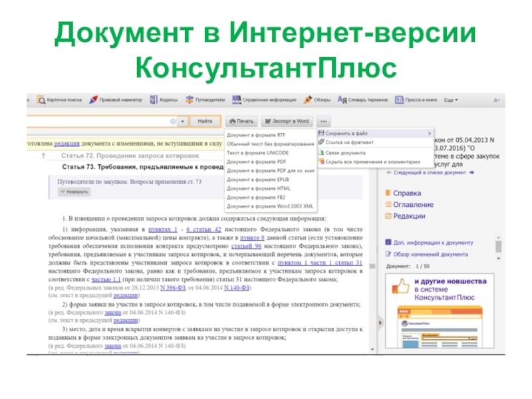Viewport: 532px width, 399px height.
Task: Open Карточка поиска search card icon
Action: (x=41, y=100)
